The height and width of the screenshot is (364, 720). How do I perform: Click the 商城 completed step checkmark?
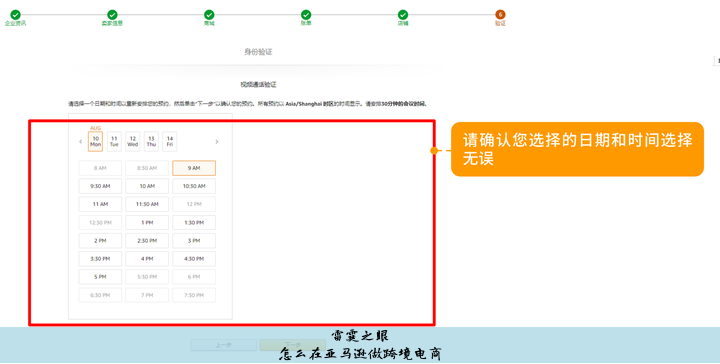209,15
